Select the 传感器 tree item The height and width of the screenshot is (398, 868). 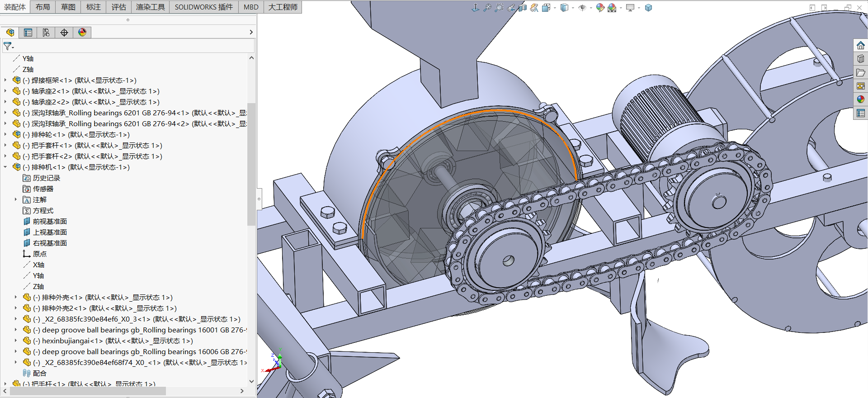pyautogui.click(x=38, y=189)
